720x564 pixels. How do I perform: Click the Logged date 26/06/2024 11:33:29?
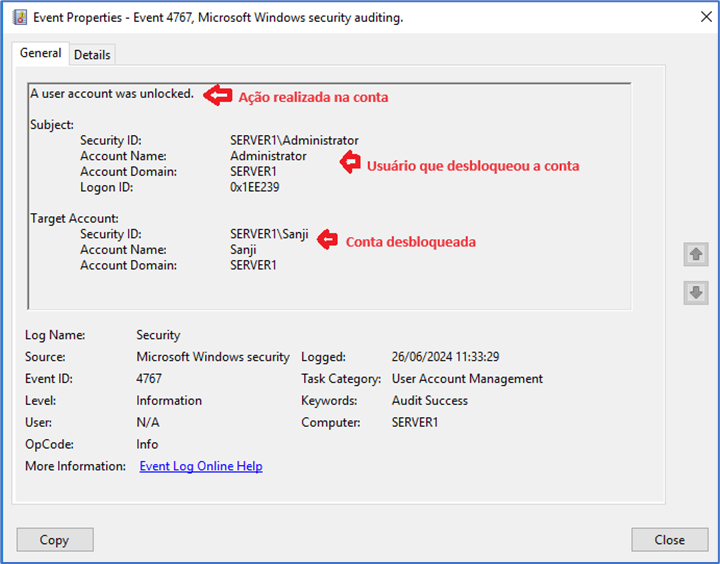click(x=445, y=357)
